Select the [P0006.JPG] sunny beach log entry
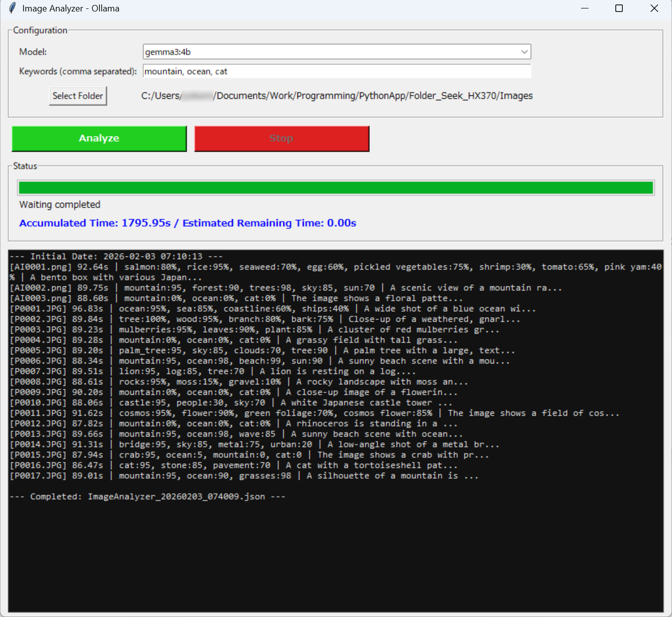Image resolution: width=672 pixels, height=617 pixels. [x=259, y=361]
